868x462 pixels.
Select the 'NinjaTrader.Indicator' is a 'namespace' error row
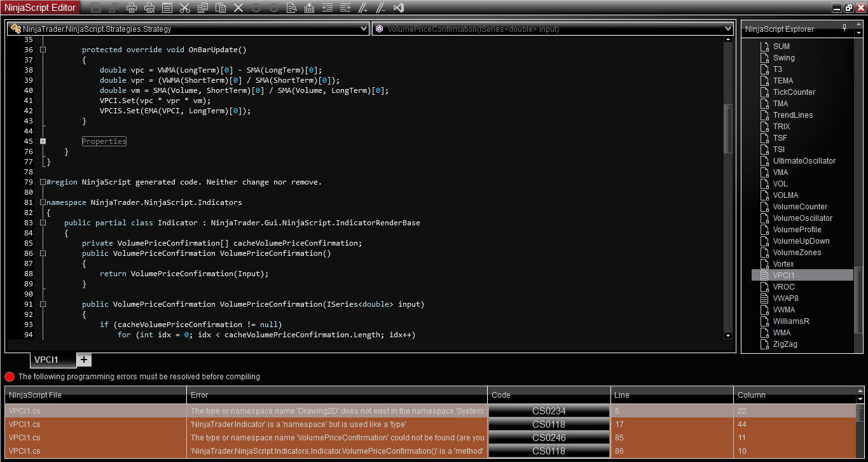pyautogui.click(x=431, y=424)
